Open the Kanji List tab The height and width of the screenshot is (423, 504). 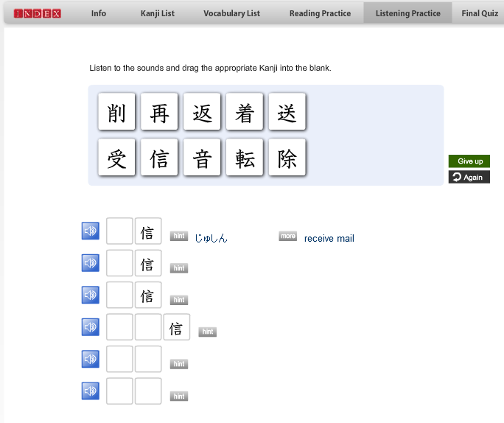158,13
